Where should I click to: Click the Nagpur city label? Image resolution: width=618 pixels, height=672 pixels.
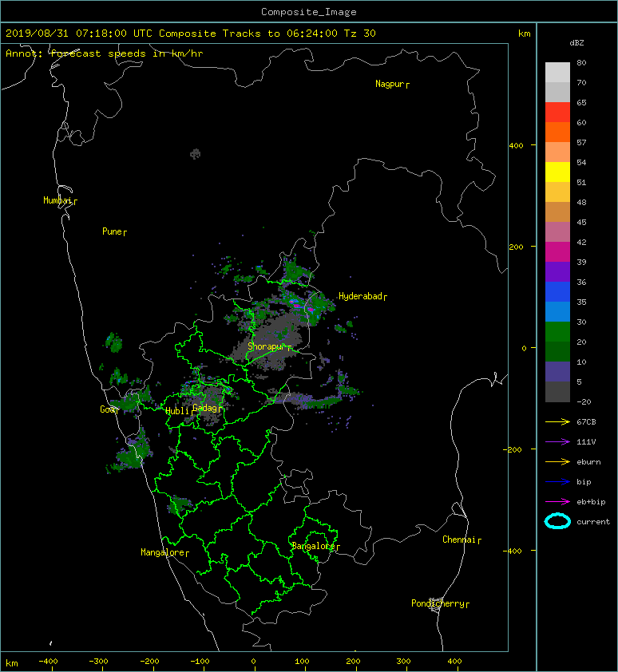(391, 84)
